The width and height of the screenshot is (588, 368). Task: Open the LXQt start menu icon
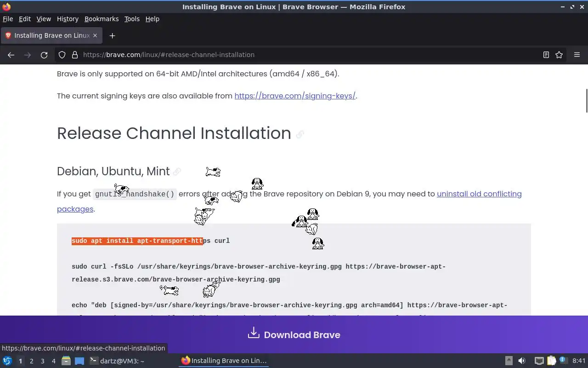[x=7, y=361]
